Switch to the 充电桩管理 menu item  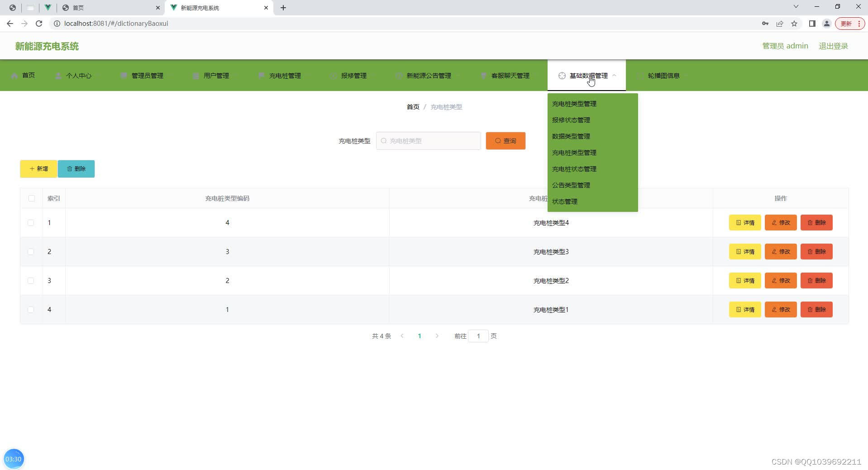[x=285, y=75]
